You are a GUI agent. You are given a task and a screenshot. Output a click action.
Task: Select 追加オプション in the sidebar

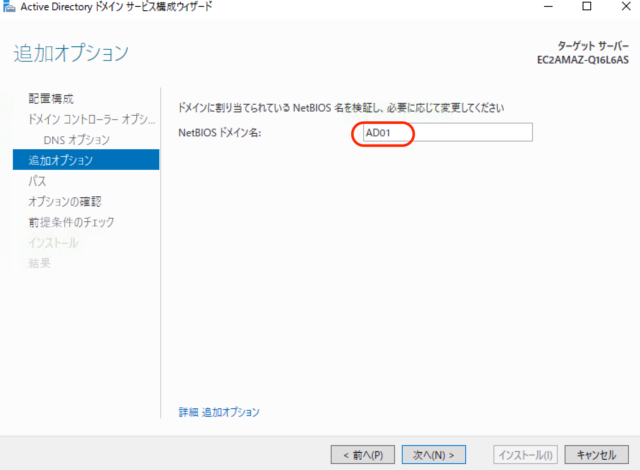[x=60, y=160]
